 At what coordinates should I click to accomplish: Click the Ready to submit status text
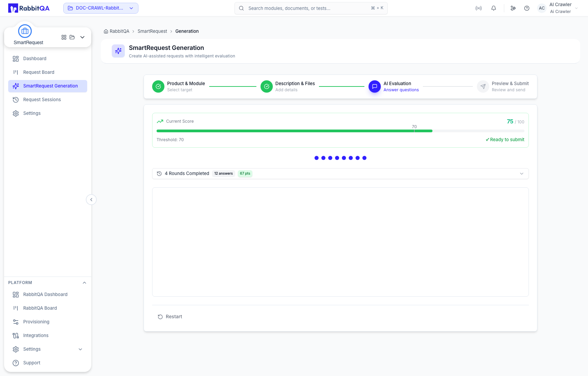coord(505,140)
